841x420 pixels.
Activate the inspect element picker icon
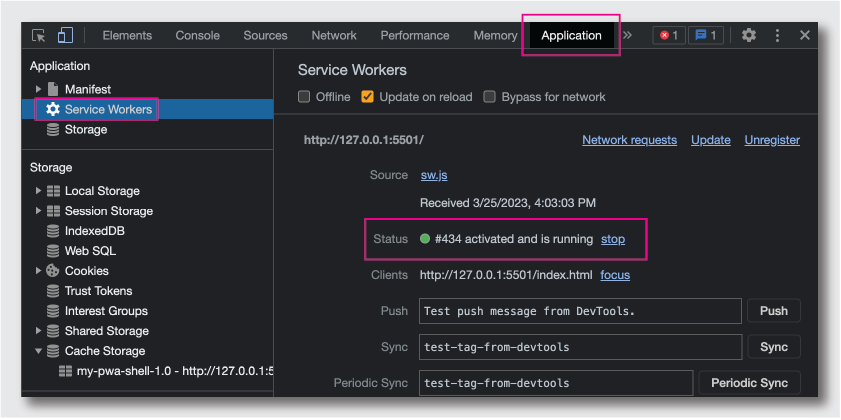tap(39, 35)
